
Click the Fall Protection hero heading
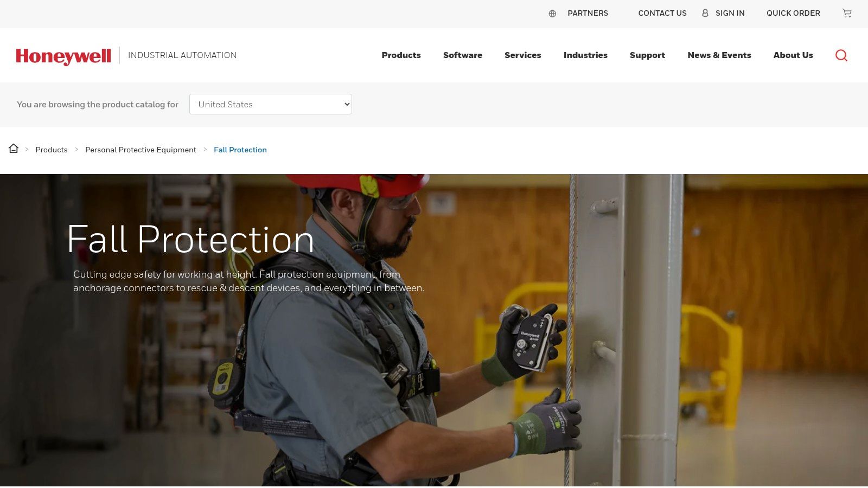pos(190,239)
